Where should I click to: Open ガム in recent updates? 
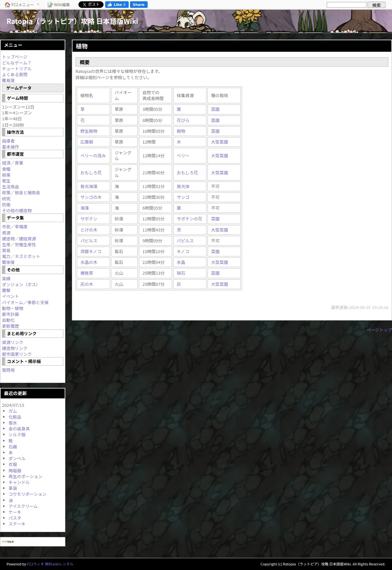tap(13, 411)
